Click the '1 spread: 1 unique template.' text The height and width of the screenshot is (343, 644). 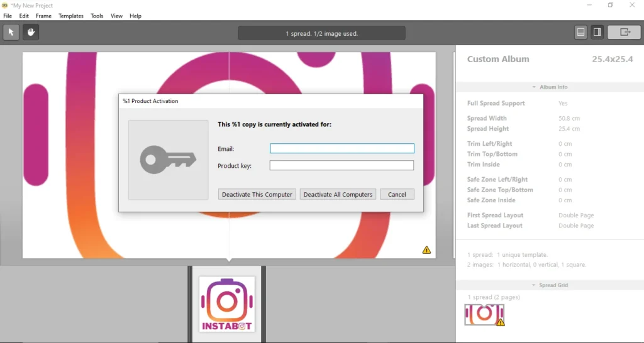pyautogui.click(x=508, y=255)
